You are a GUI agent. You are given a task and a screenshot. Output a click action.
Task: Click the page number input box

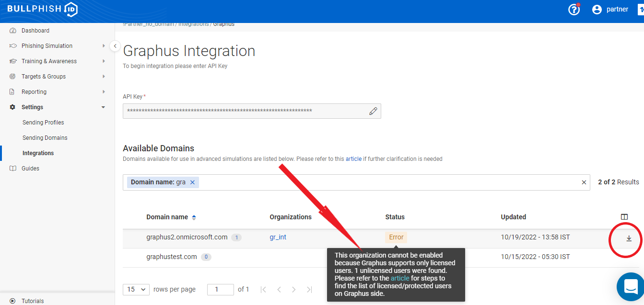tap(221, 289)
